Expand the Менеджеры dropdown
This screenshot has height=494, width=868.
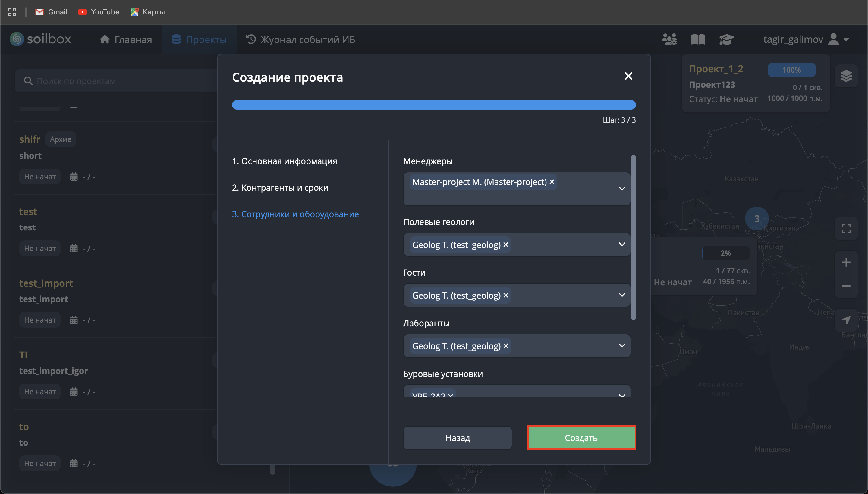tap(621, 189)
